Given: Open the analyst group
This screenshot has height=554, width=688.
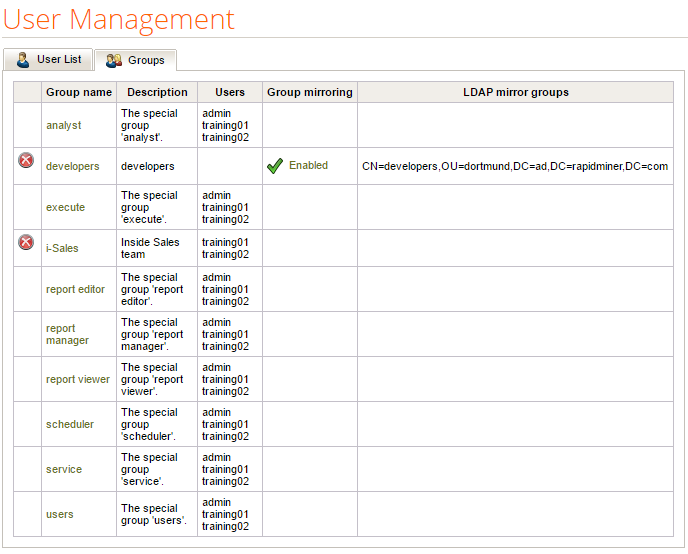Looking at the screenshot, I should 64,126.
